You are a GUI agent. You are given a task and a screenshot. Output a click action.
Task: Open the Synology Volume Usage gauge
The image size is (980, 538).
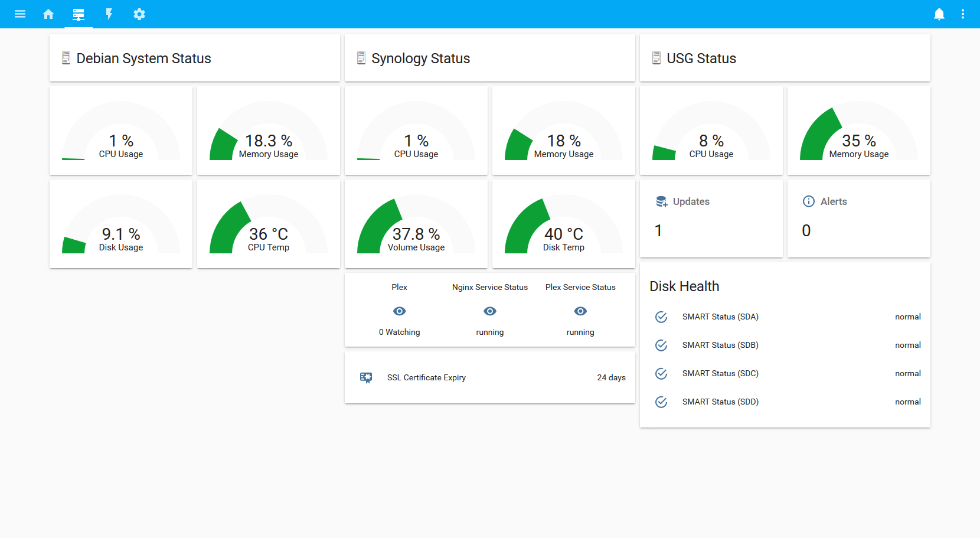pos(416,224)
